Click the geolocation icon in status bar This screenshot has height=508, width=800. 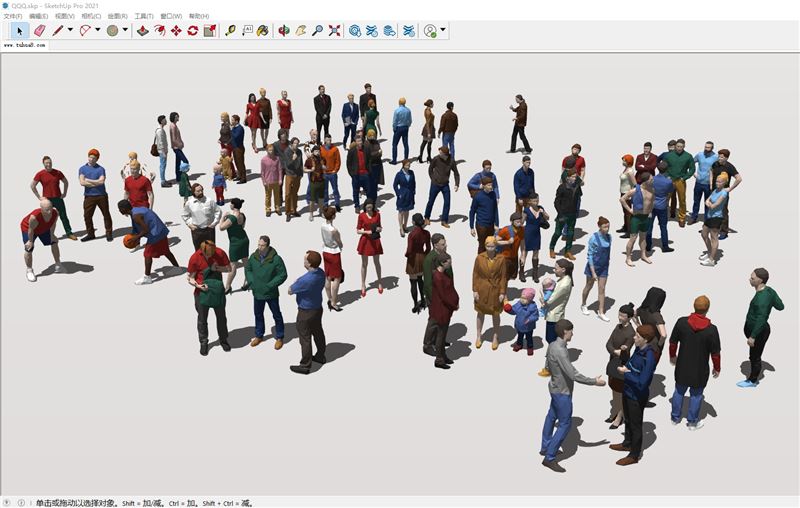[7, 503]
